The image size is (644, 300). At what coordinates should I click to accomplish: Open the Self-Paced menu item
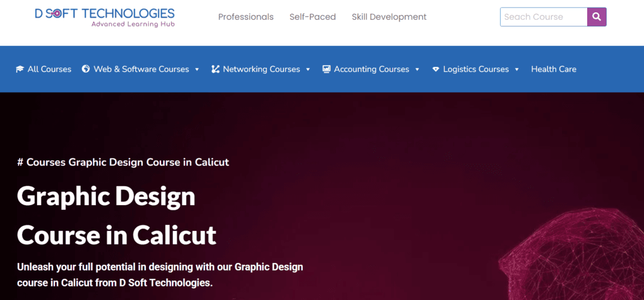(x=313, y=17)
